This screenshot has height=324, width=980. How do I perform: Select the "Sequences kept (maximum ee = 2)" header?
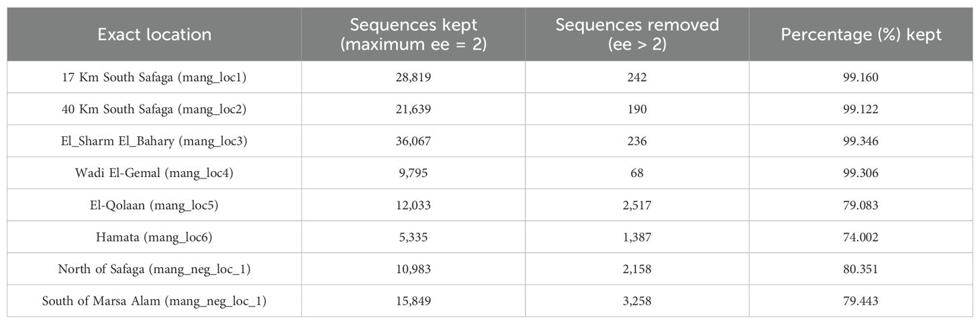412,34
